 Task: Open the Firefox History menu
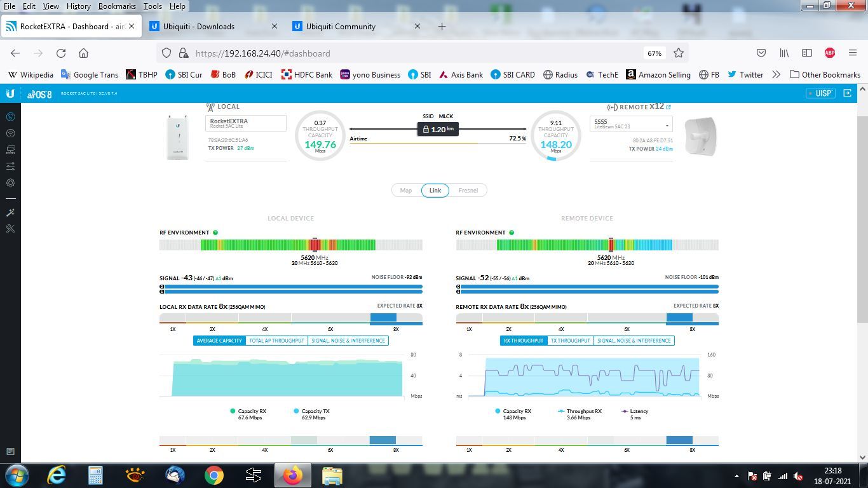78,6
